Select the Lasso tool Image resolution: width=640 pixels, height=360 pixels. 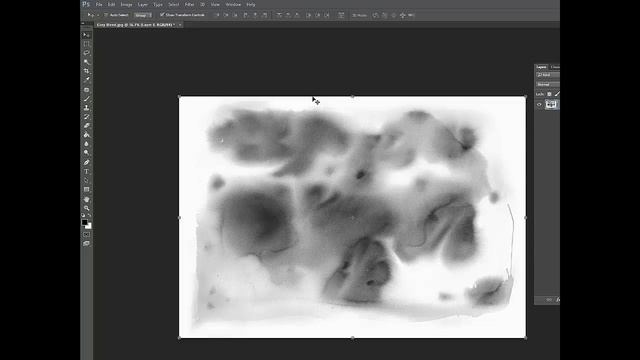pyautogui.click(x=86, y=53)
